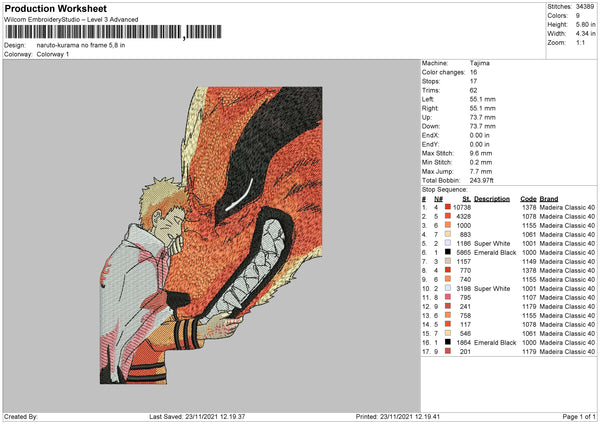Click the 'Production Worksheet' title
Image resolution: width=600 pixels, height=424 pixels.
coord(55,8)
